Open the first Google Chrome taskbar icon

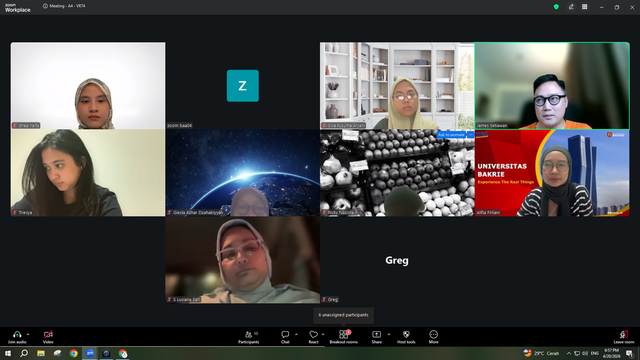coord(73,353)
